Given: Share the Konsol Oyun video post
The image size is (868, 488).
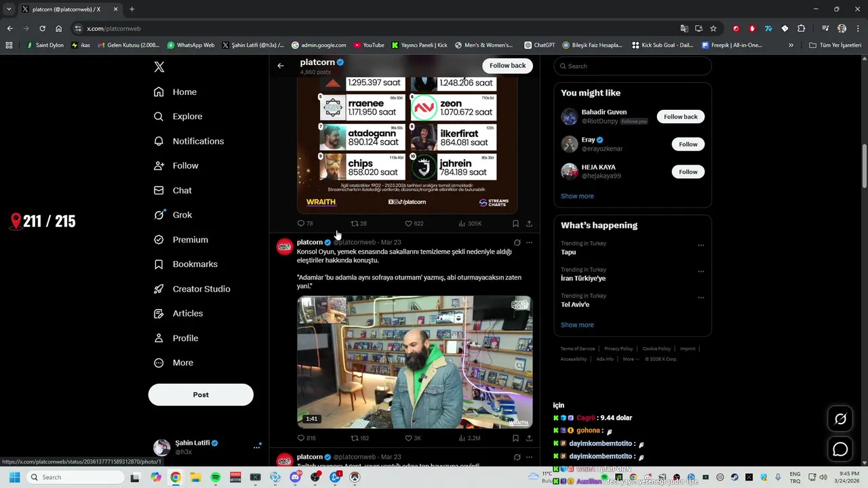Looking at the screenshot, I should [x=529, y=438].
